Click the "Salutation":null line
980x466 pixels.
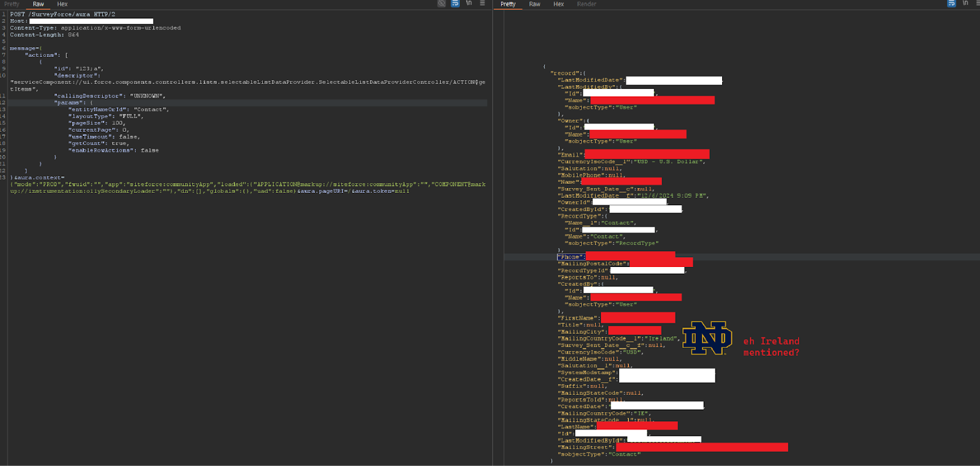(x=589, y=168)
